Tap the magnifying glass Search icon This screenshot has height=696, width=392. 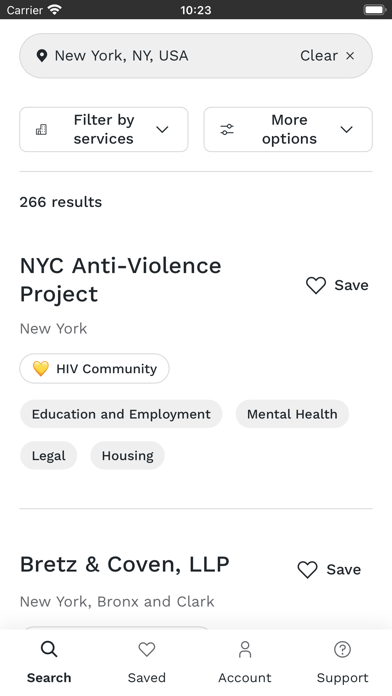coord(49,649)
